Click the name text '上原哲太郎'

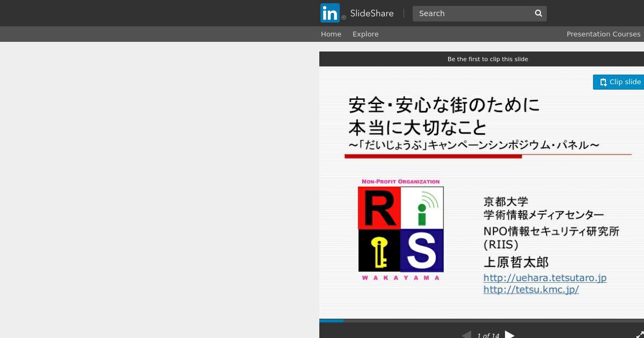point(516,262)
